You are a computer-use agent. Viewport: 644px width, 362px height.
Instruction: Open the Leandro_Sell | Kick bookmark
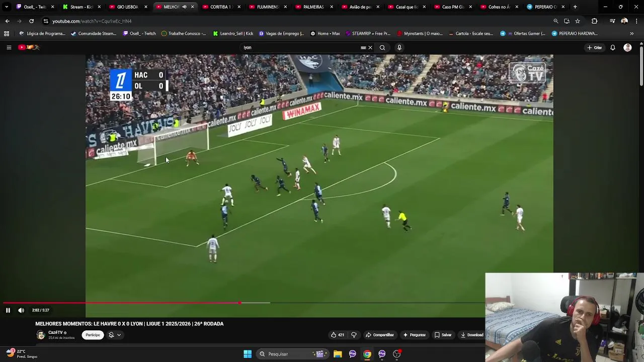[233, 34]
